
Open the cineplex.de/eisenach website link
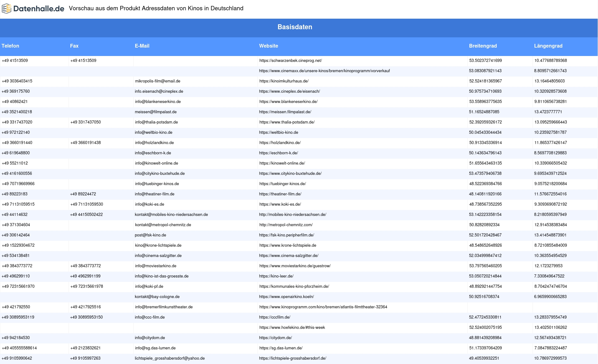coord(290,91)
